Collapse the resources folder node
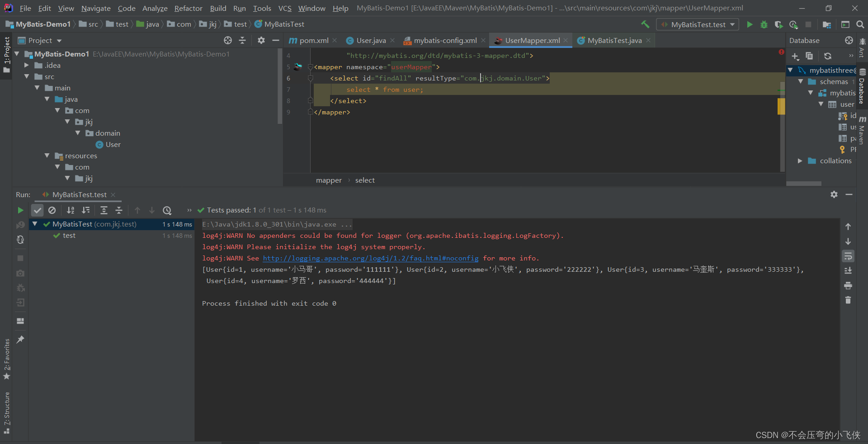This screenshot has width=868, height=444. (47, 156)
